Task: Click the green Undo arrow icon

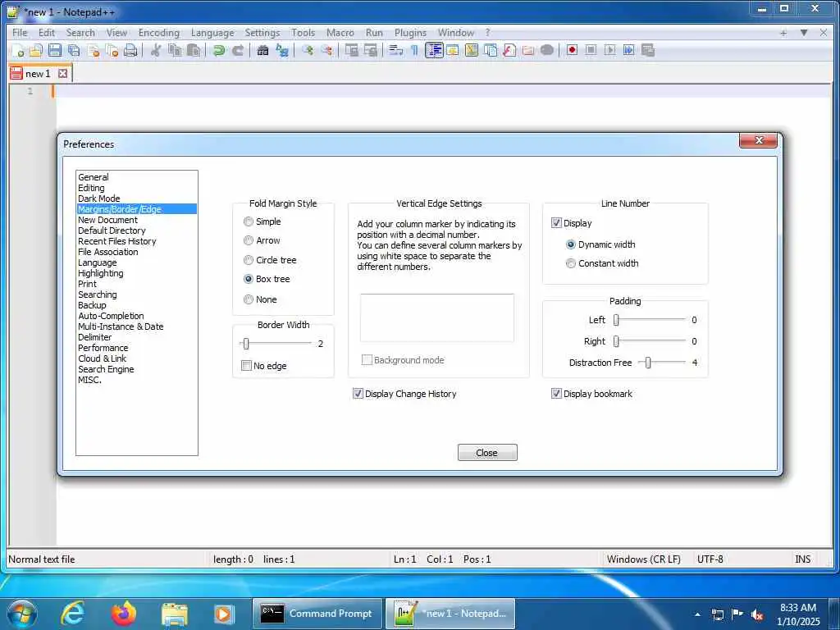Action: click(x=218, y=50)
